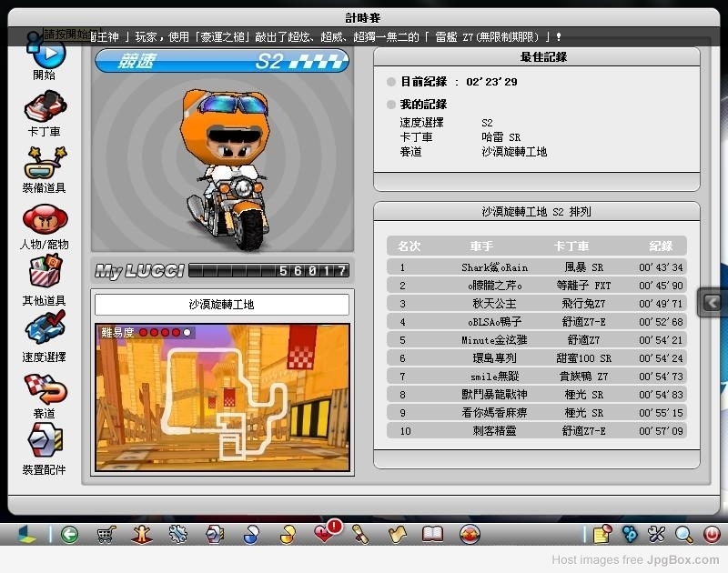Open 裝備道具 goggles equipment menu
The height and width of the screenshot is (573, 728).
click(44, 166)
